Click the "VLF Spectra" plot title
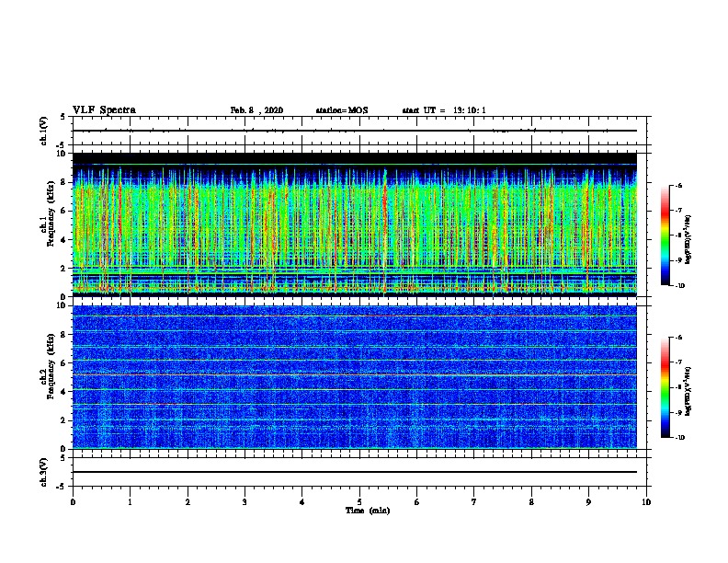This screenshot has width=728, height=563. 104,110
